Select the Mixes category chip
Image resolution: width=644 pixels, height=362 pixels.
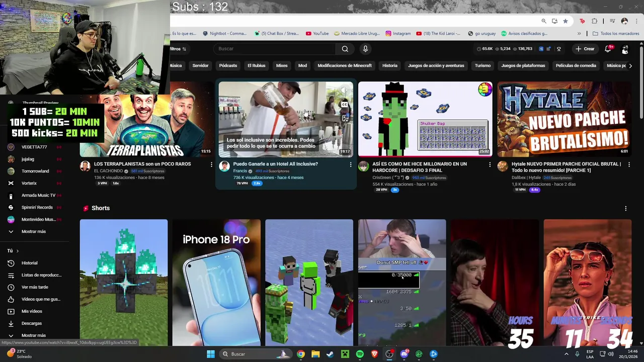[282, 65]
